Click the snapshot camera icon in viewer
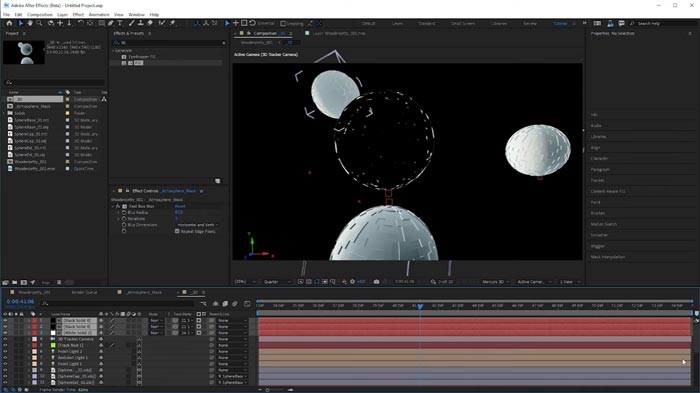The height and width of the screenshot is (393, 700). [376, 282]
